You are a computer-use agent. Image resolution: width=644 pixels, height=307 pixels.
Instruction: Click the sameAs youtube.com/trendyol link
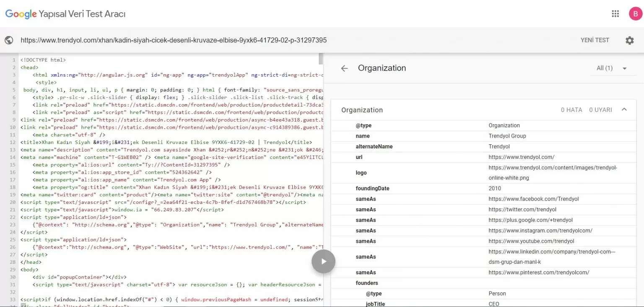point(531,241)
